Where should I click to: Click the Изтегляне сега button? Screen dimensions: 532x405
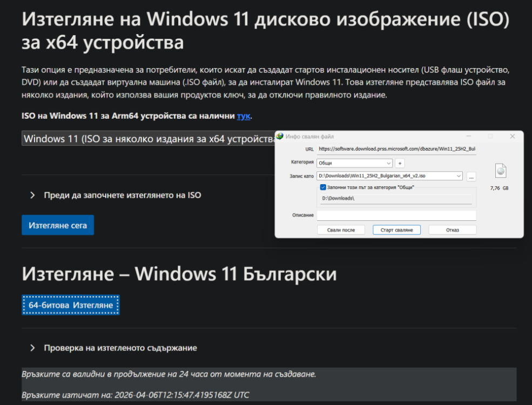[58, 225]
